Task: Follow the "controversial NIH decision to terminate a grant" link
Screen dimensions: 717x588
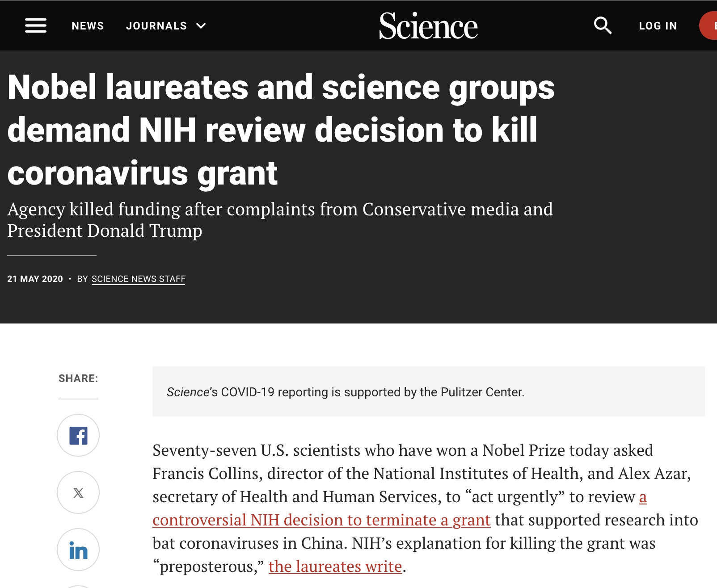Action: [321, 520]
